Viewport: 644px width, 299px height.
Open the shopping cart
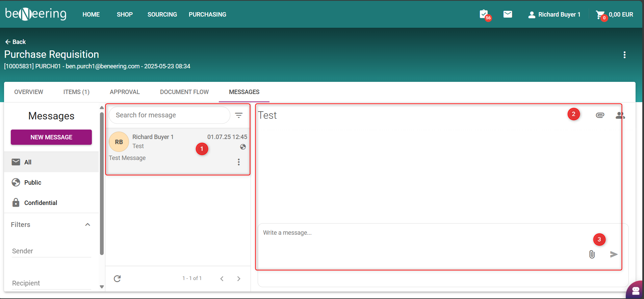[x=600, y=15]
